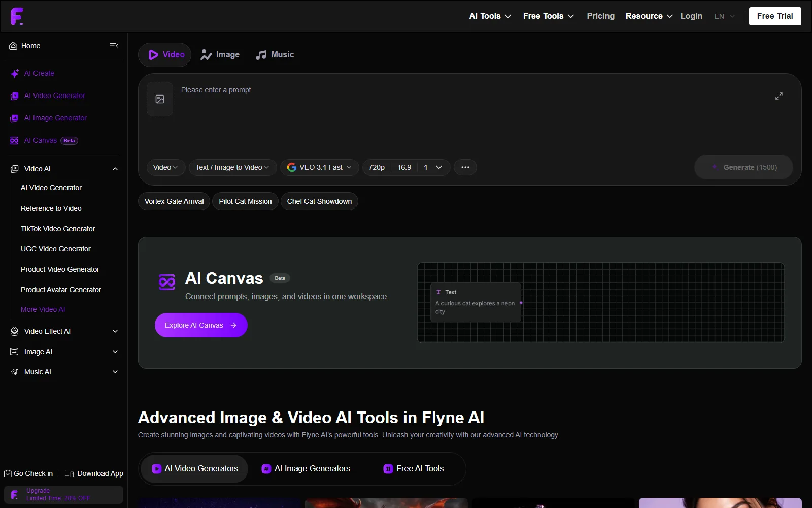Click the AI Create sparkle icon
Image resolution: width=812 pixels, height=508 pixels.
[15, 73]
